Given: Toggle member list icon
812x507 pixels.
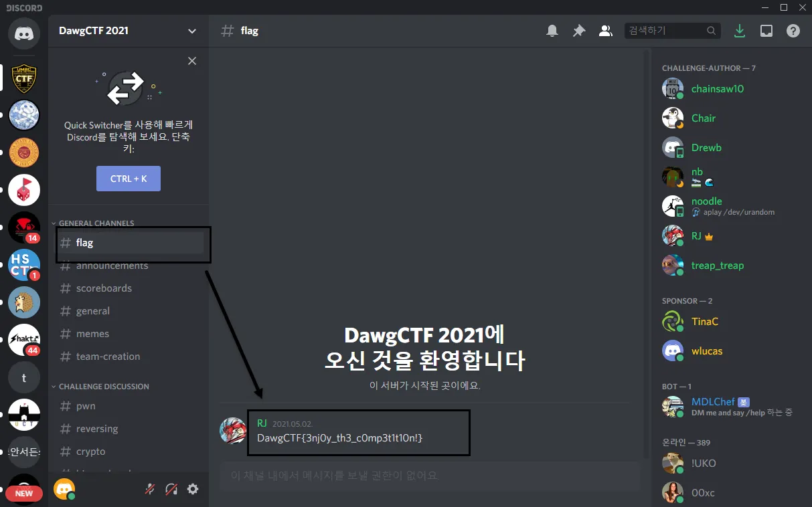Looking at the screenshot, I should pyautogui.click(x=606, y=31).
